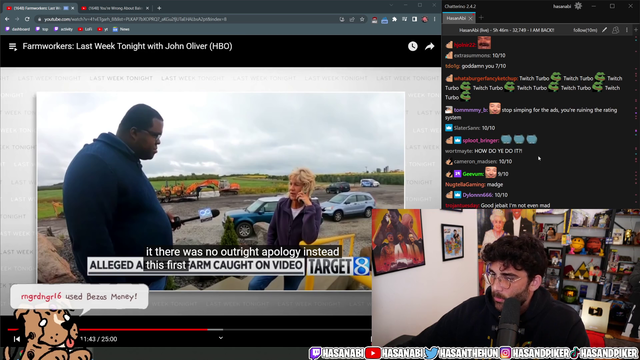640x360 pixels.
Task: Click the Chatterino chat scrollbar
Action: pos(636,122)
